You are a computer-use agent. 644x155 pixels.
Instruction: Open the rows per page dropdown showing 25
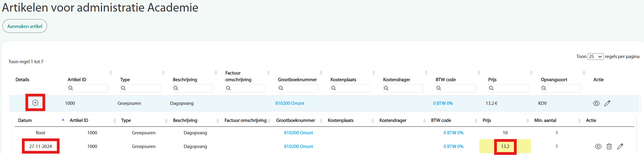(x=595, y=57)
